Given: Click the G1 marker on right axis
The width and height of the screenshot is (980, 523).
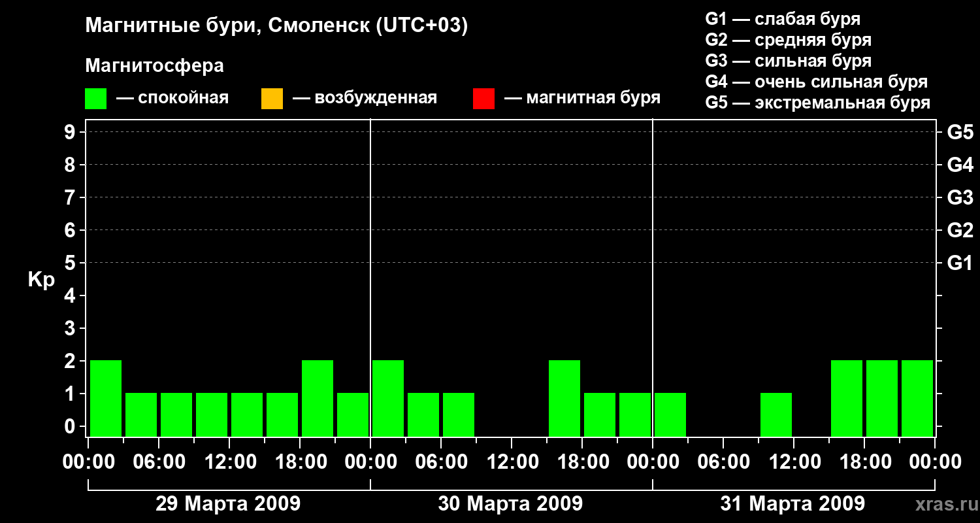Looking at the screenshot, I should pyautogui.click(x=960, y=263).
